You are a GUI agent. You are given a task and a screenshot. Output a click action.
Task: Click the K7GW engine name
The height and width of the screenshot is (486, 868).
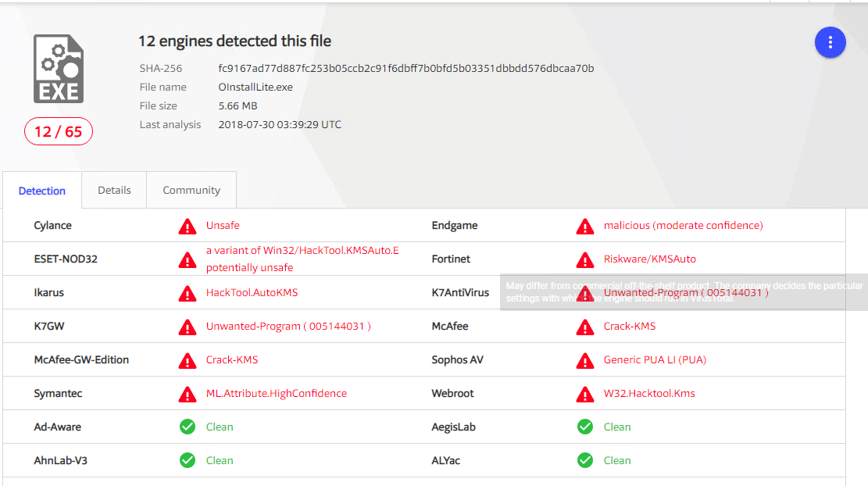48,326
